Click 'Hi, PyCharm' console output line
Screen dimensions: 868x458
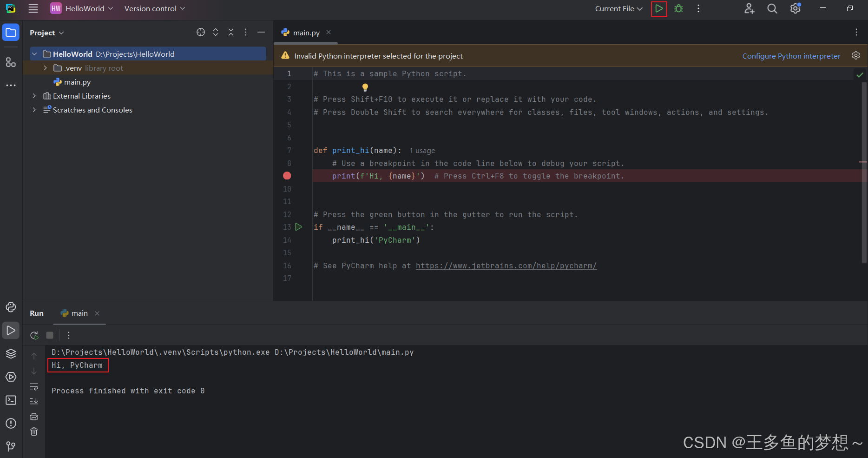(77, 365)
